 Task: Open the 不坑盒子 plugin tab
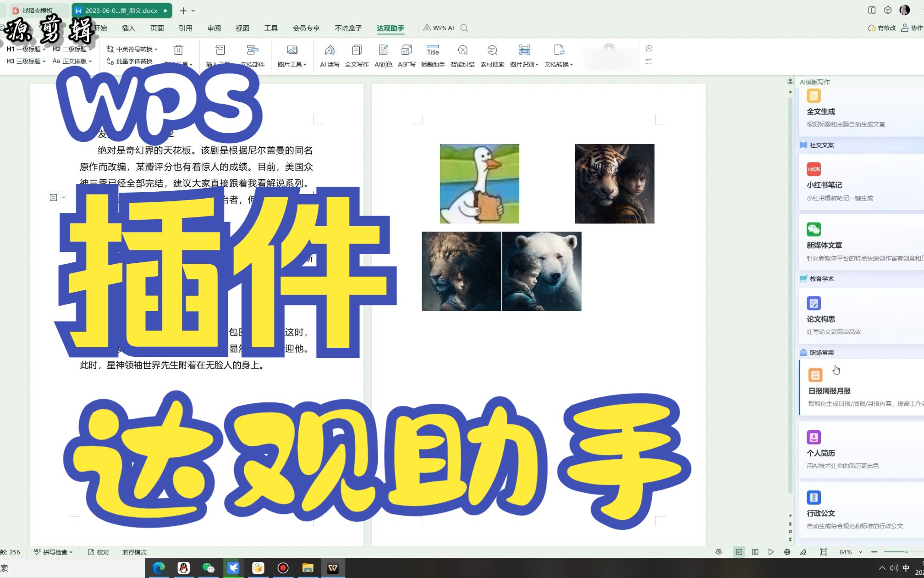pyautogui.click(x=348, y=28)
